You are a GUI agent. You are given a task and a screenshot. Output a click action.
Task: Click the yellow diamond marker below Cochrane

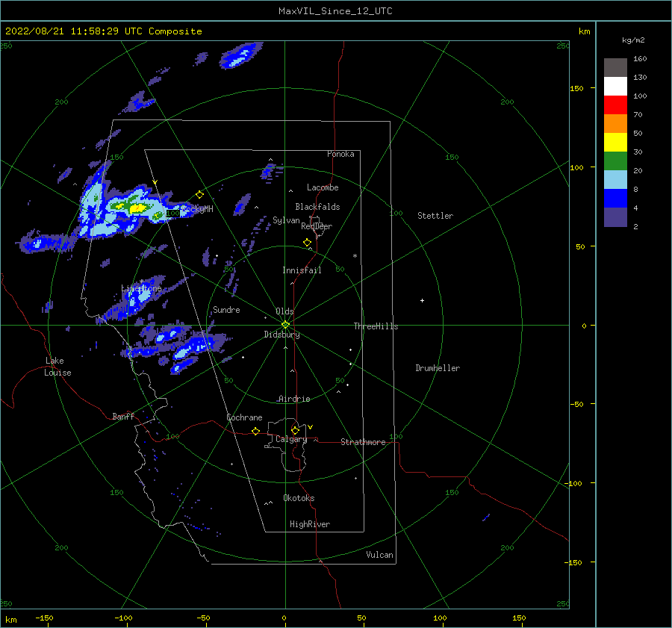(x=255, y=432)
